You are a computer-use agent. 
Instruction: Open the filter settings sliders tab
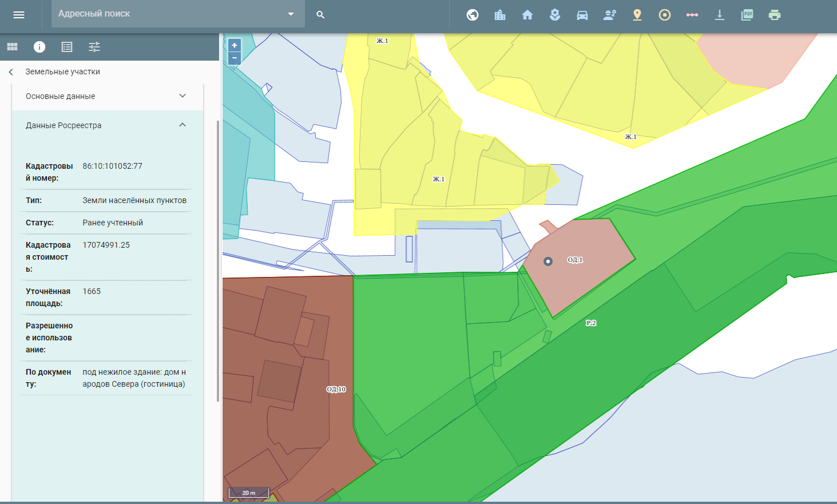click(x=94, y=47)
